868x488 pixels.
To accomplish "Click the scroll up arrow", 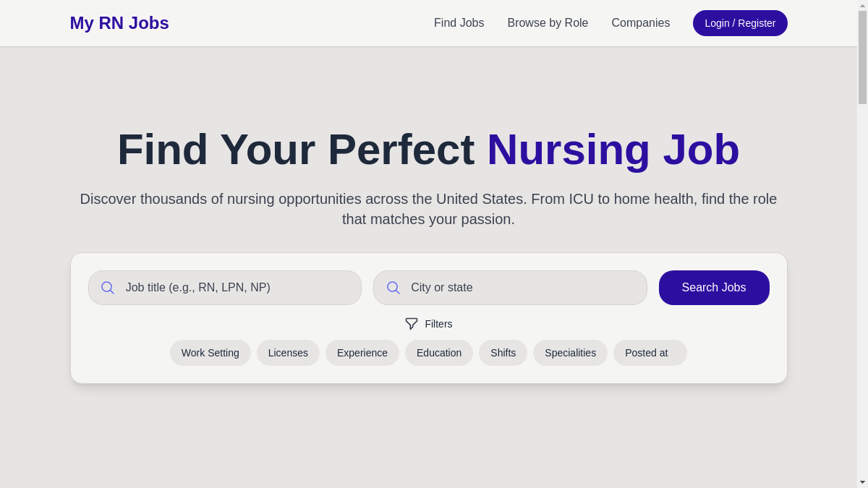I will click(x=862, y=5).
